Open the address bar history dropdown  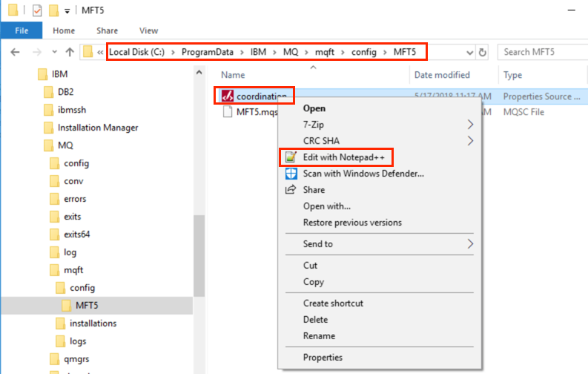pyautogui.click(x=469, y=53)
